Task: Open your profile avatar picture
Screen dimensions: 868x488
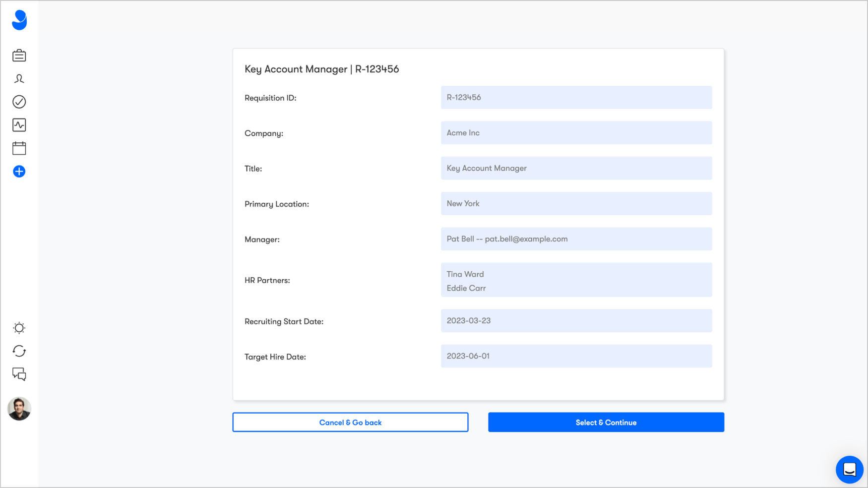Action: 19,409
